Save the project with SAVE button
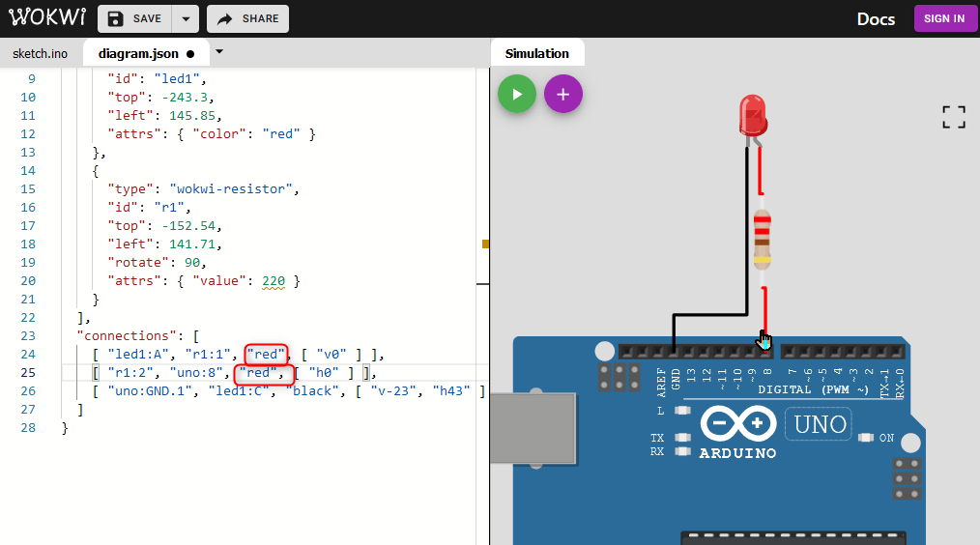Screen dimensions: 980x545 click(x=135, y=18)
